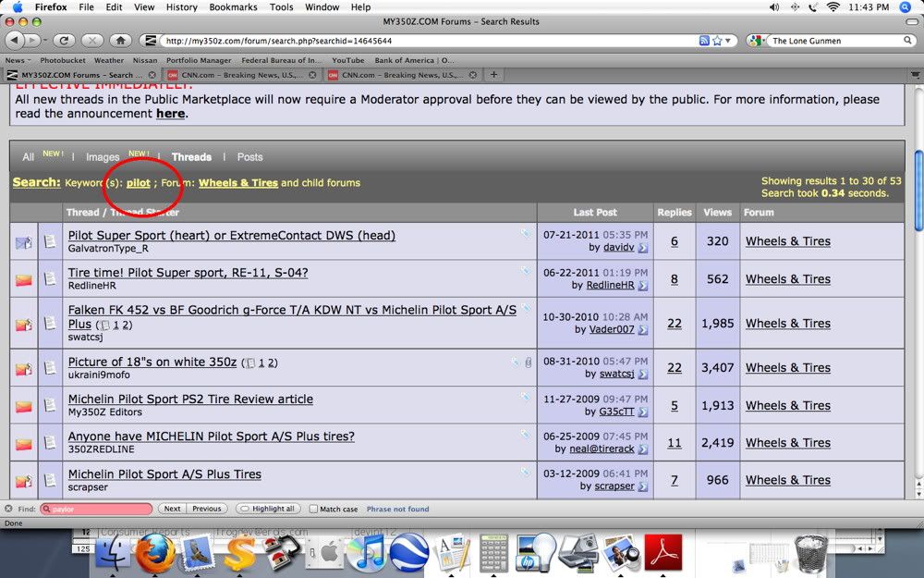Screen dimensions: 924x578
Task: Jump to last post by davidv arrow icon
Action: pos(643,248)
